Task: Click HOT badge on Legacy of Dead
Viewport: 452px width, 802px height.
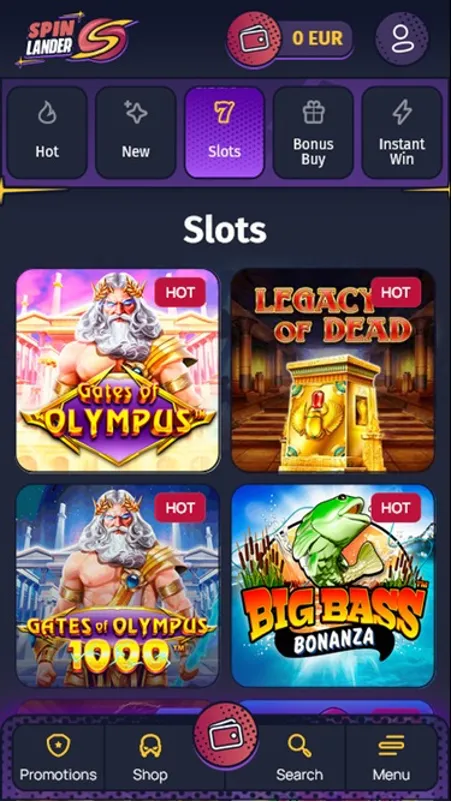Action: tap(396, 293)
